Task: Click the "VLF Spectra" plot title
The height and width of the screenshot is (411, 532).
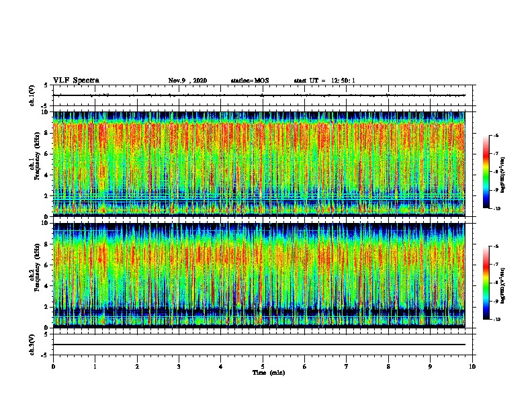Action: 76,81
